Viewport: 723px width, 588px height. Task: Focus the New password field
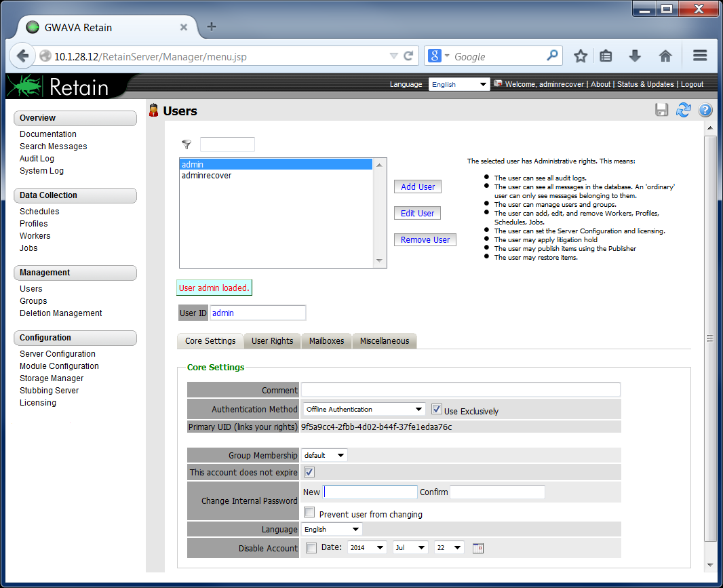[370, 492]
